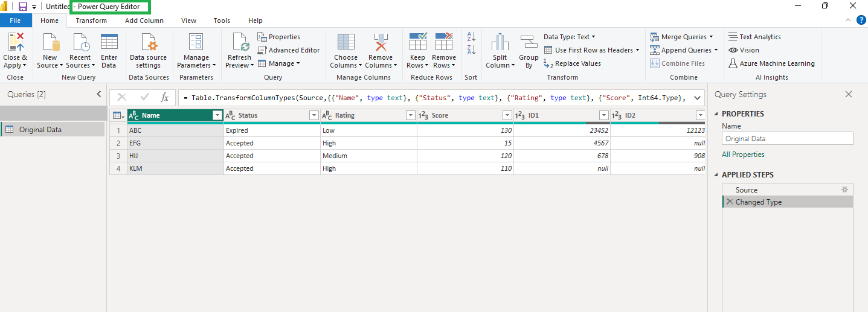Click the Keep Rows icon

418,42
